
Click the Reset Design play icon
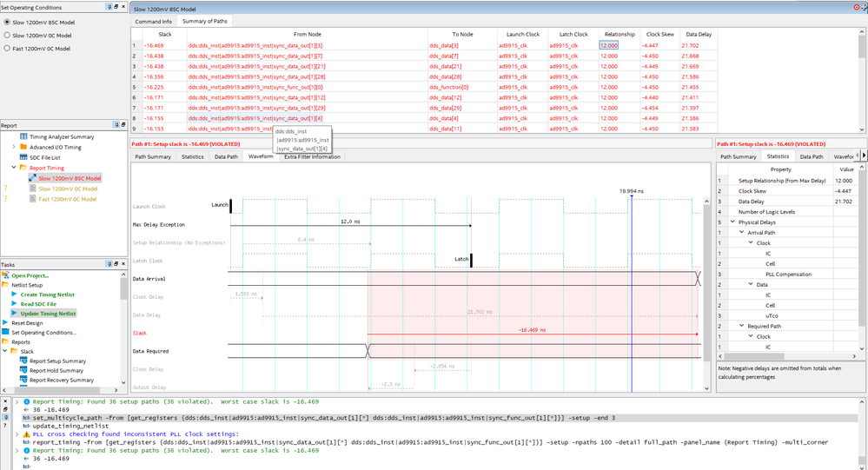tap(6, 323)
